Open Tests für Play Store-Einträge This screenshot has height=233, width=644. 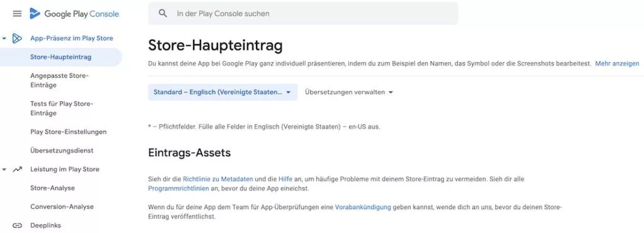click(62, 108)
